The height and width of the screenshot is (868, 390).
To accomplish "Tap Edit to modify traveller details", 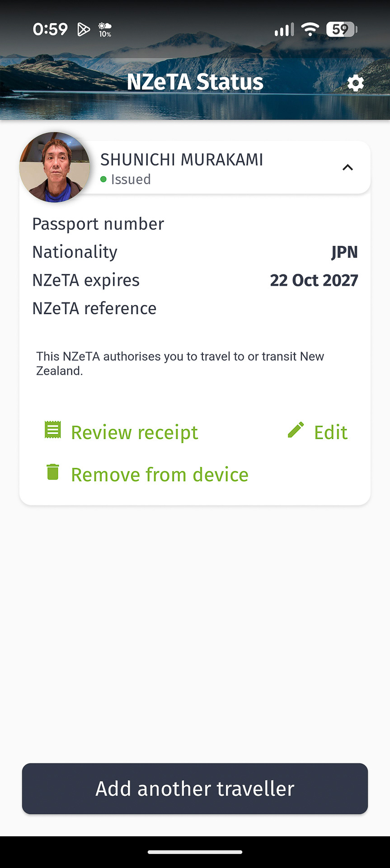I will click(330, 432).
